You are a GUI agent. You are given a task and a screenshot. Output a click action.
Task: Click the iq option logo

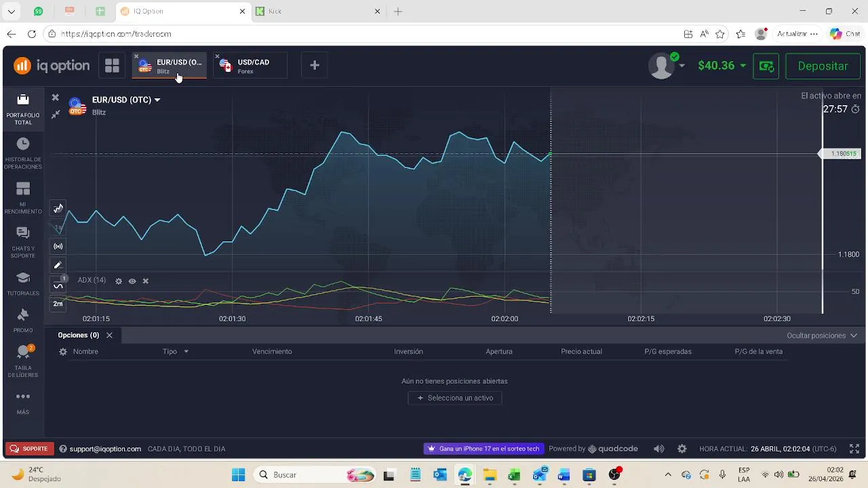(52, 66)
